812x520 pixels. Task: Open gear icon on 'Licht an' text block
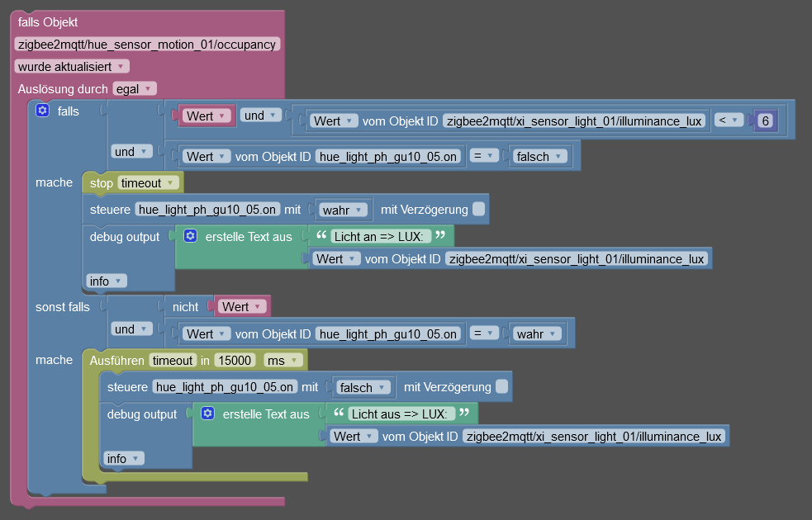click(x=191, y=236)
